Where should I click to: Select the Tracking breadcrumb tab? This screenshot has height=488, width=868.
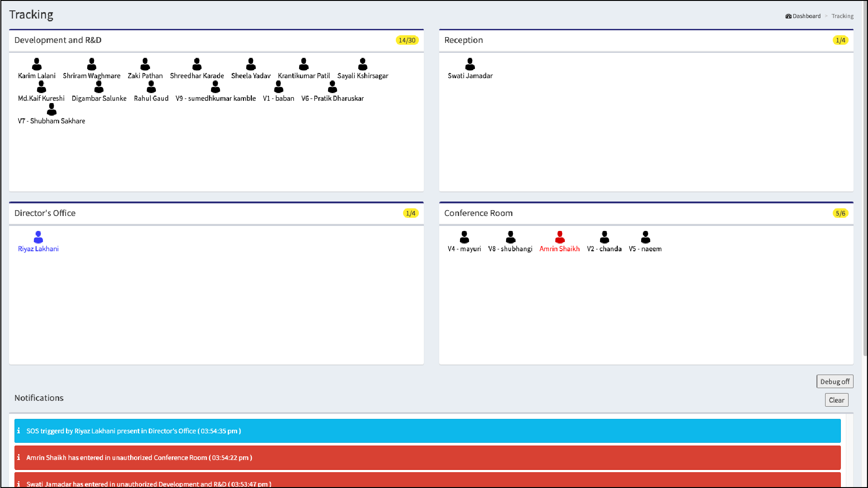[x=842, y=16]
